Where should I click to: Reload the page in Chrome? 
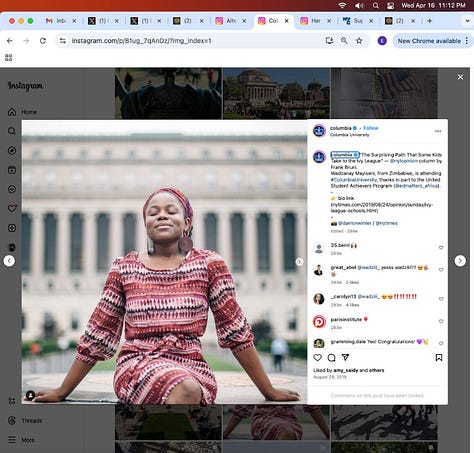(43, 41)
